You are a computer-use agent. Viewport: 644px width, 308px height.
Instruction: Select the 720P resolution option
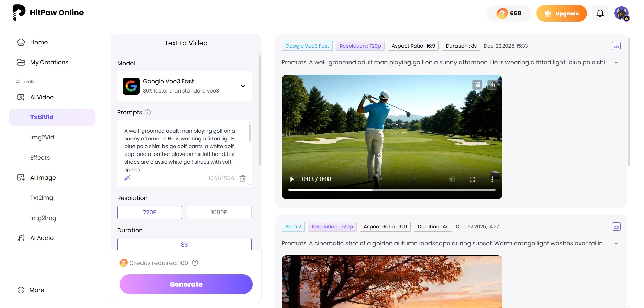pos(150,212)
